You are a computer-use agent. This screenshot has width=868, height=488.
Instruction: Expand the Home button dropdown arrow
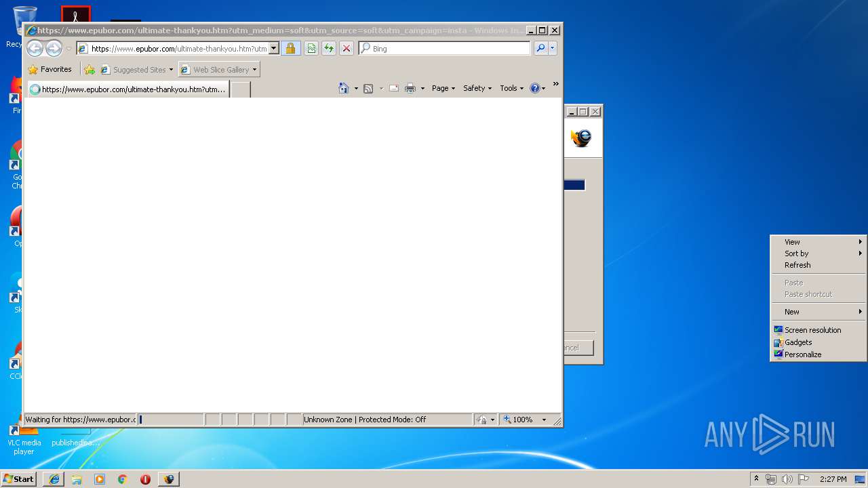[x=356, y=88]
